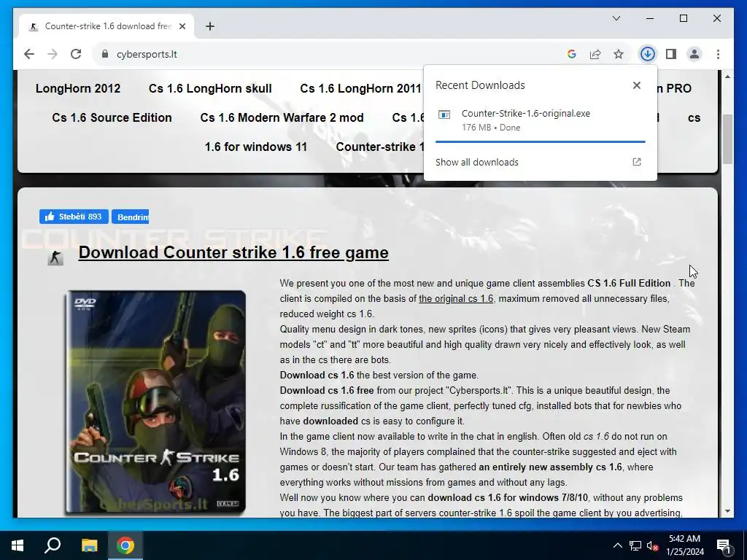747x560 pixels.
Task: Select the Counter-strike 1.6 download tab
Action: [x=107, y=26]
